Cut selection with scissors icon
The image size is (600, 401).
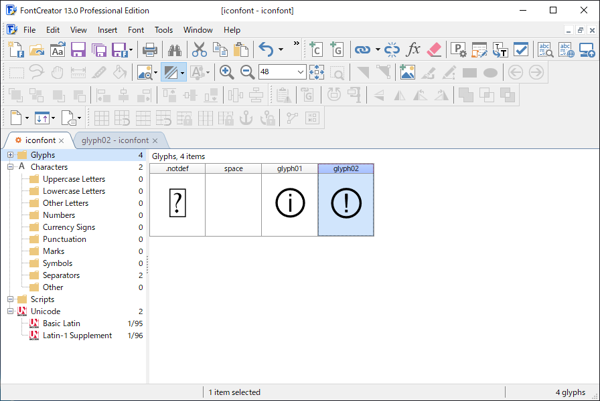point(199,50)
